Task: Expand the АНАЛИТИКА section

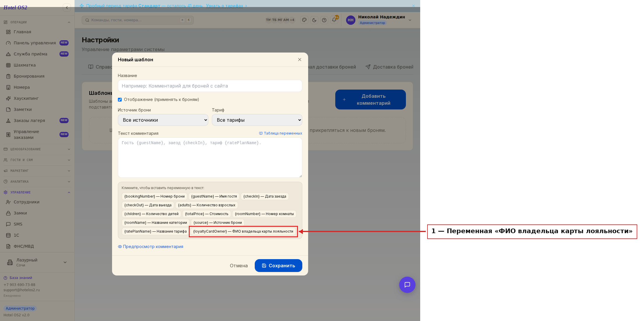Action: pos(37,182)
